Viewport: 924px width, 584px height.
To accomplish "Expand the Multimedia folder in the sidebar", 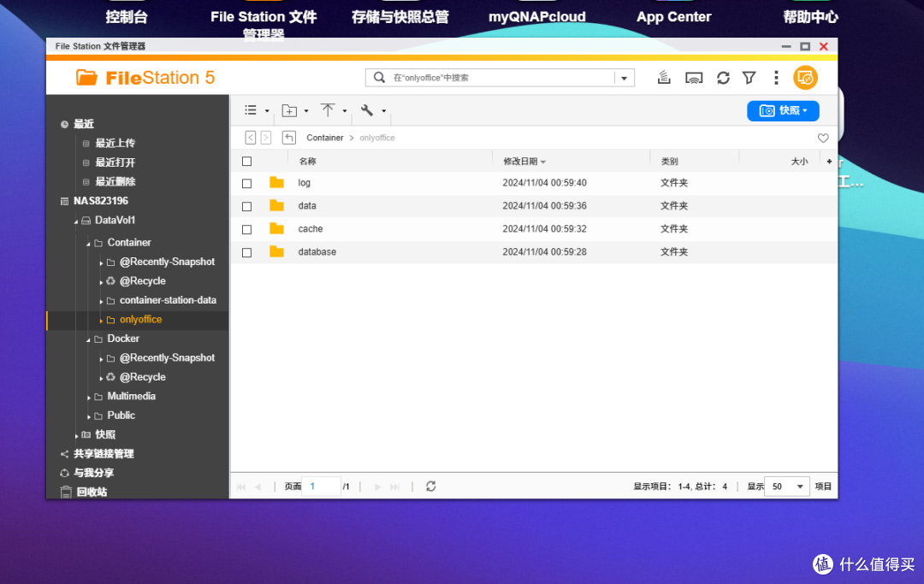I will [x=87, y=396].
